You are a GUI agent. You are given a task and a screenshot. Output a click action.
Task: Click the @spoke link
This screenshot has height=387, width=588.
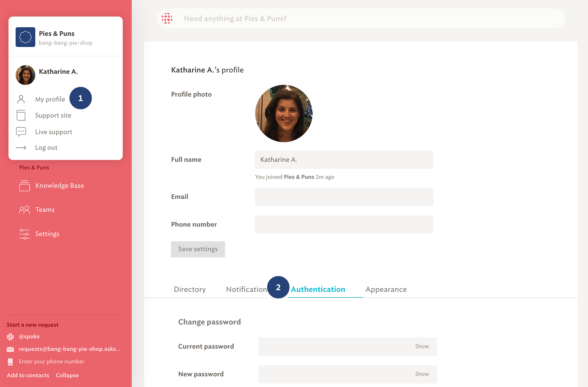[x=29, y=337]
